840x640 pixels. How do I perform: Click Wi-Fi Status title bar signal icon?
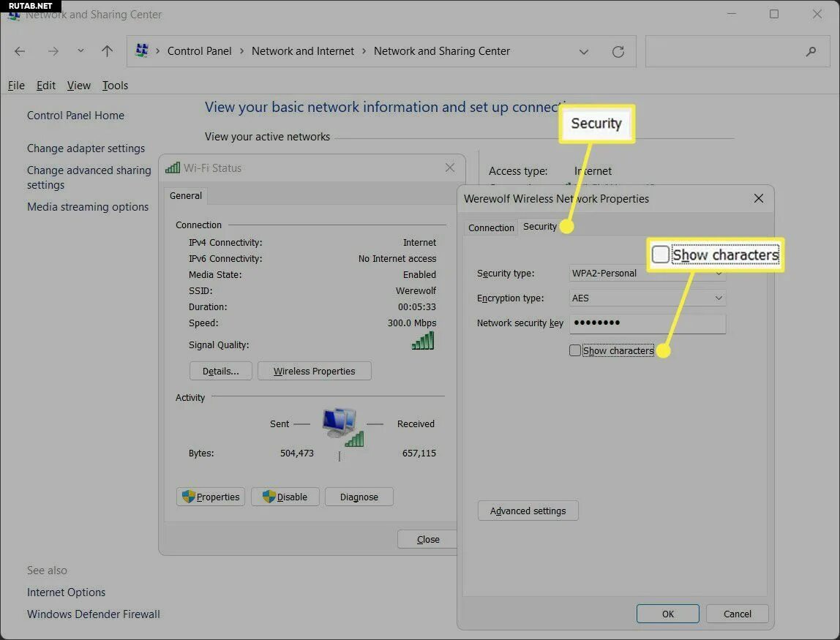[173, 167]
